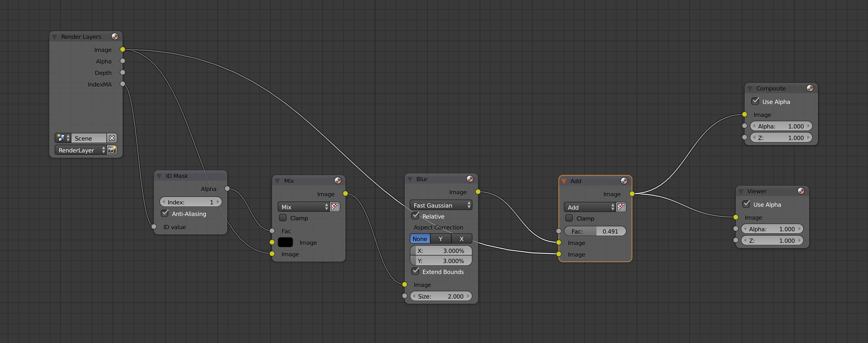The image size is (868, 343).
Task: Click the Composite Alpha 1.000 field
Action: pyautogui.click(x=781, y=126)
